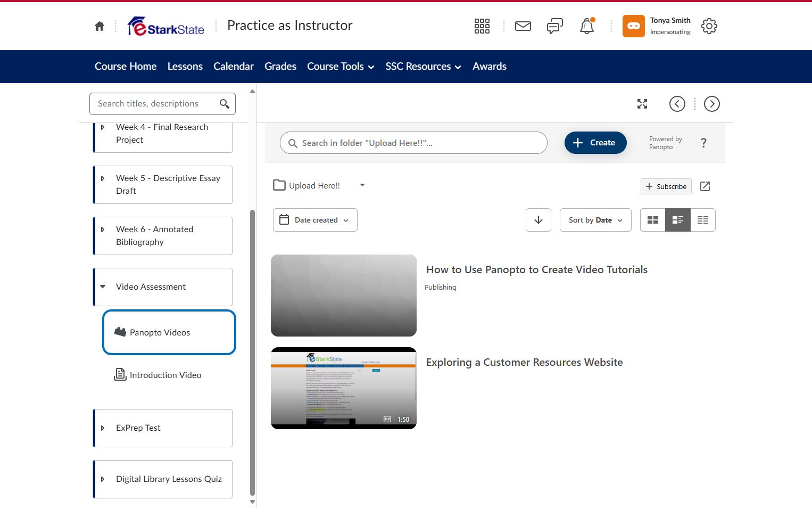Go to previous content item
Viewport: 812px width, 508px height.
[677, 104]
